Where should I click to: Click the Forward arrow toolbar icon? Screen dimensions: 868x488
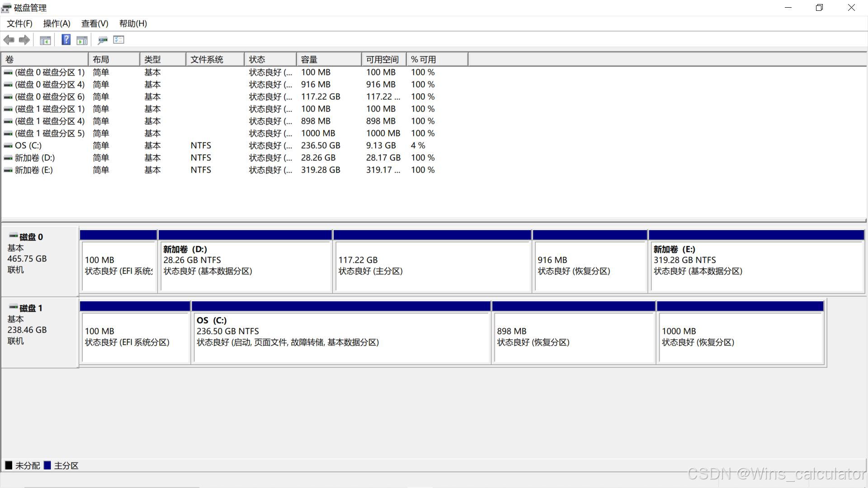pyautogui.click(x=24, y=40)
